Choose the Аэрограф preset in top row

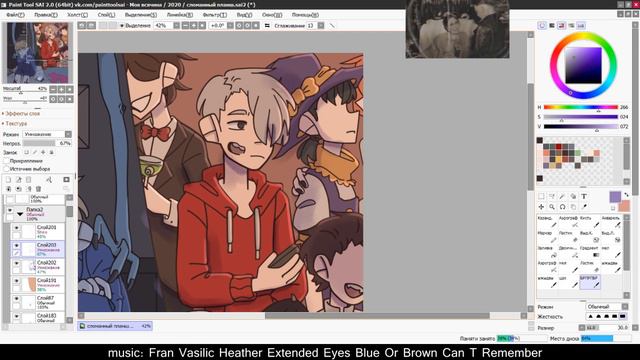click(x=569, y=221)
